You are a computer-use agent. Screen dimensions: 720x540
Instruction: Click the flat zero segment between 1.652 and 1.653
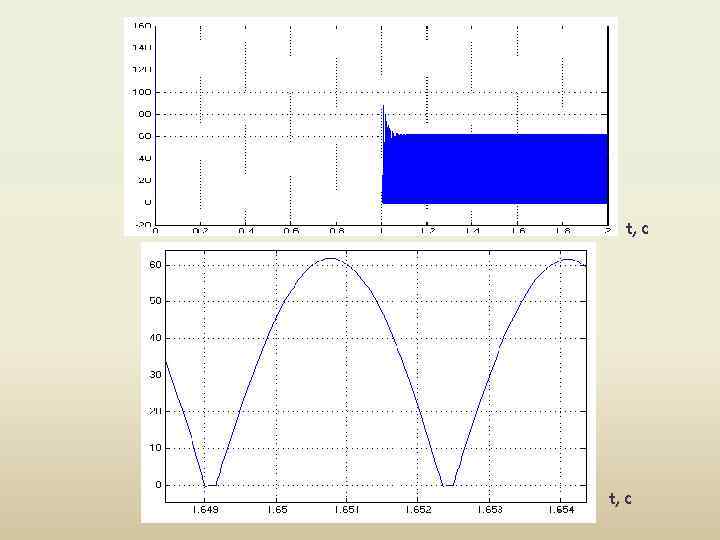[448, 485]
